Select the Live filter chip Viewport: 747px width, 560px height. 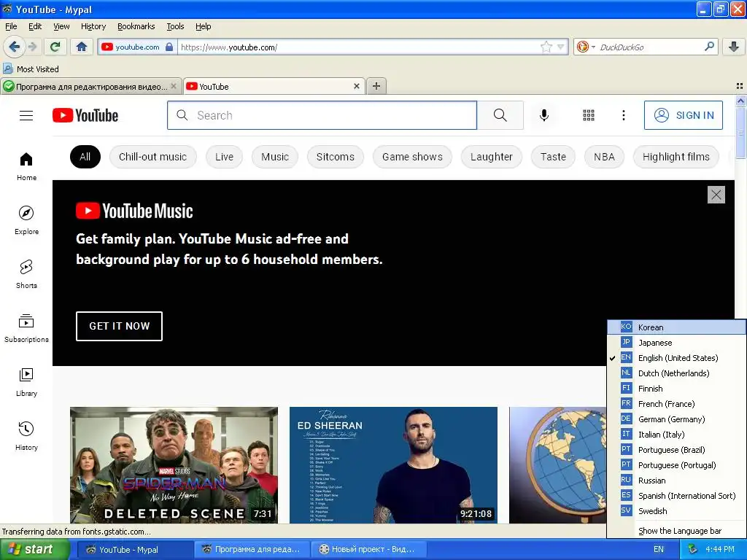224,157
